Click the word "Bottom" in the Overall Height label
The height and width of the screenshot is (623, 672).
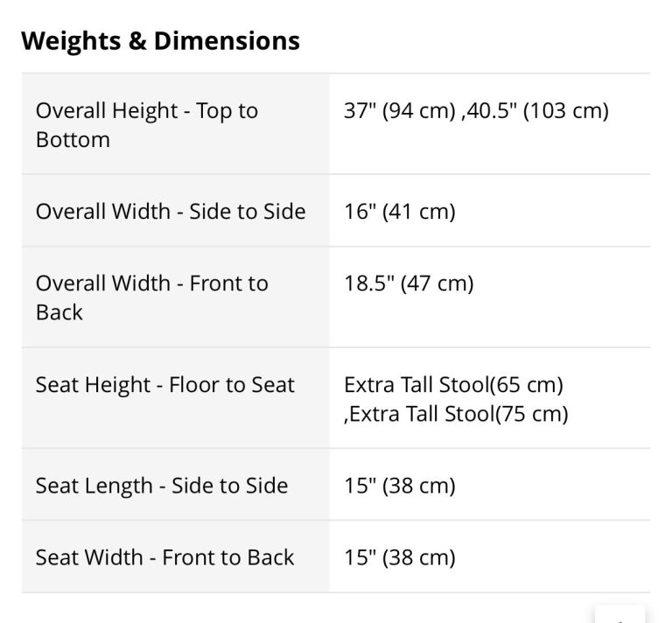click(73, 140)
